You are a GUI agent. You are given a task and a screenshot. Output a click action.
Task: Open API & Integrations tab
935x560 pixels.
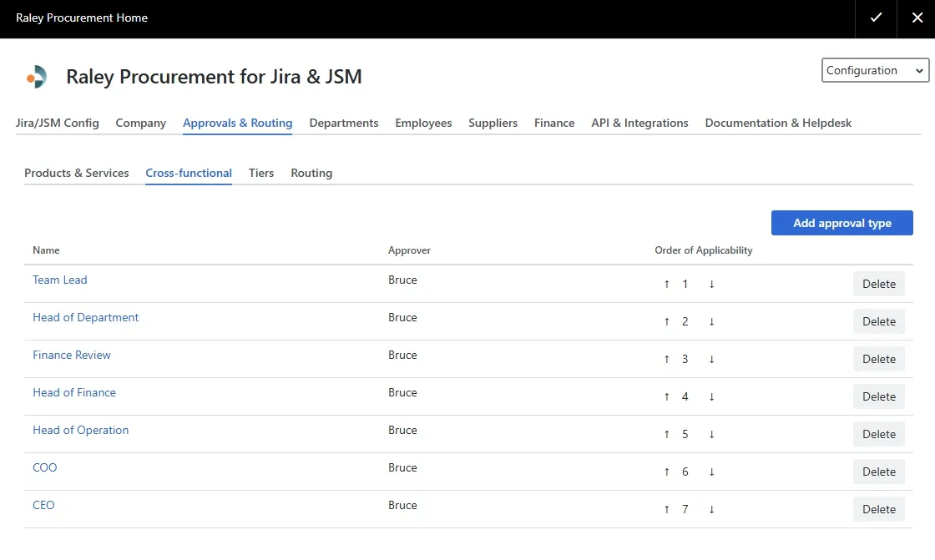click(x=639, y=123)
